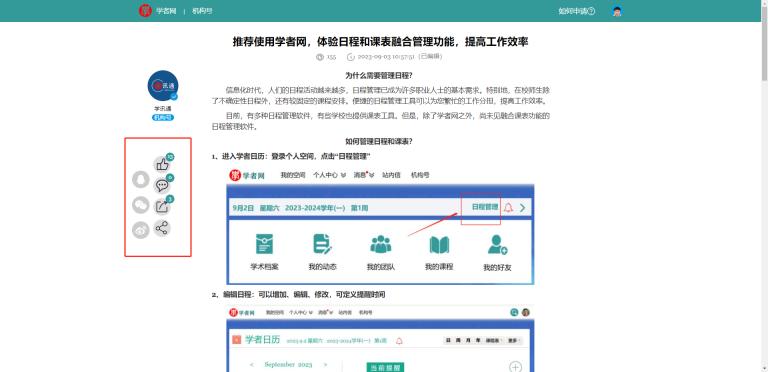Click the page vertical scrollbar thumb
Screen dimensions: 768x372
[764, 44]
